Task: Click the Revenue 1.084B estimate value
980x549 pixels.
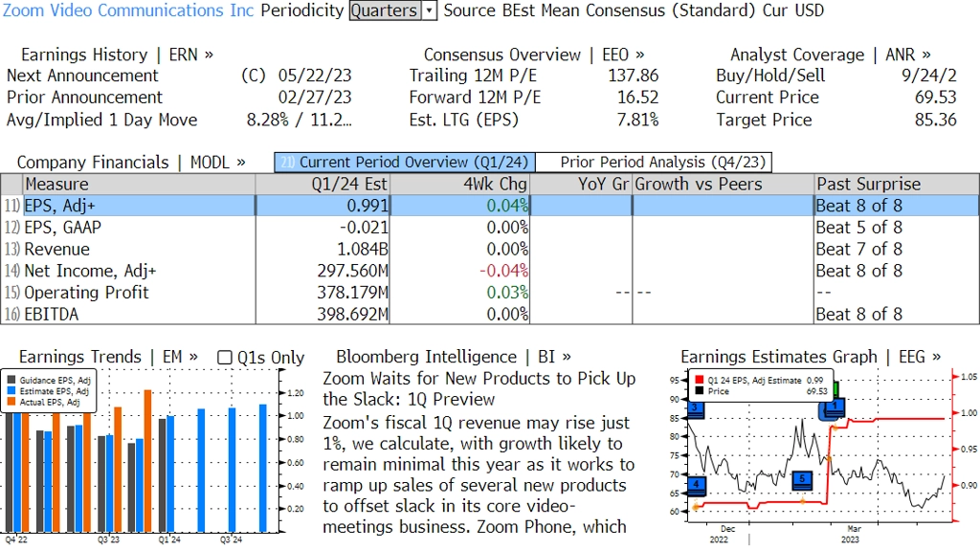Action: coord(363,250)
